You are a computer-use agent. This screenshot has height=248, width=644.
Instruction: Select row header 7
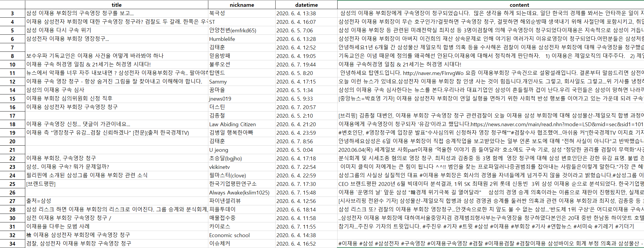click(12, 47)
